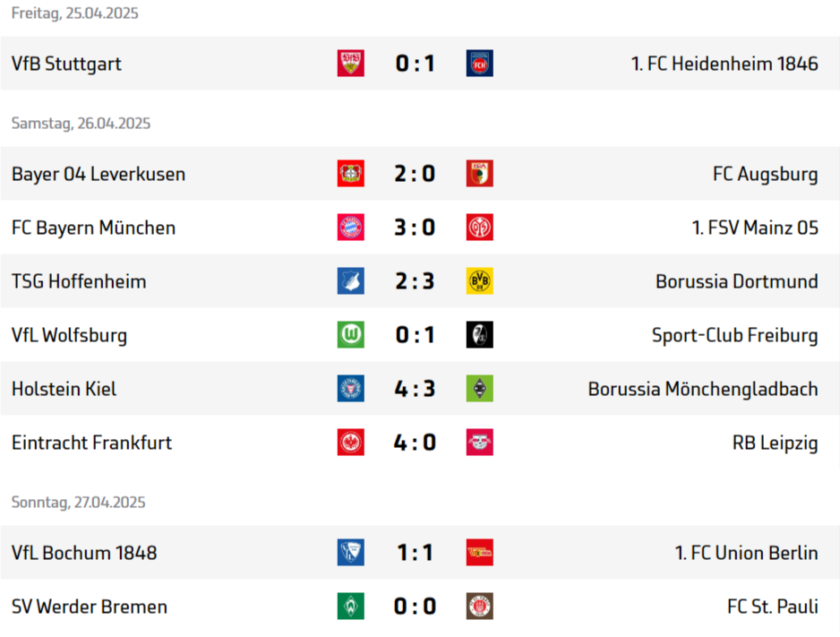Click the FC St. Pauli brown crest
Viewport: 840px width, 637px height.
(x=479, y=606)
